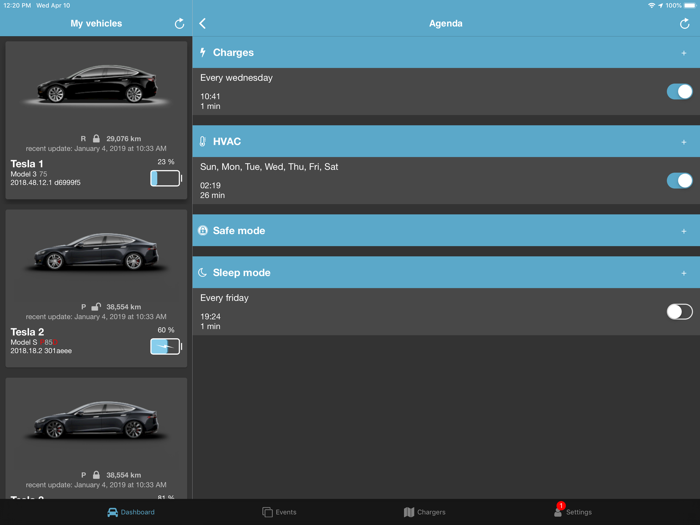The width and height of the screenshot is (700, 525).
Task: Click the 23 % battery percentage
Action: coord(166,162)
